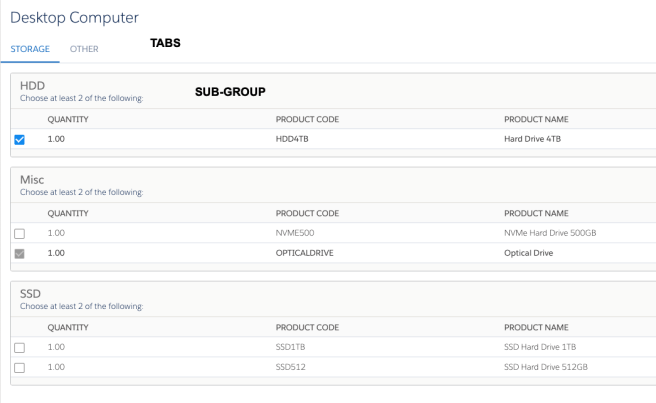656x403 pixels.
Task: Select the SSD Hard Drive 1TB checkbox
Action: coord(20,348)
